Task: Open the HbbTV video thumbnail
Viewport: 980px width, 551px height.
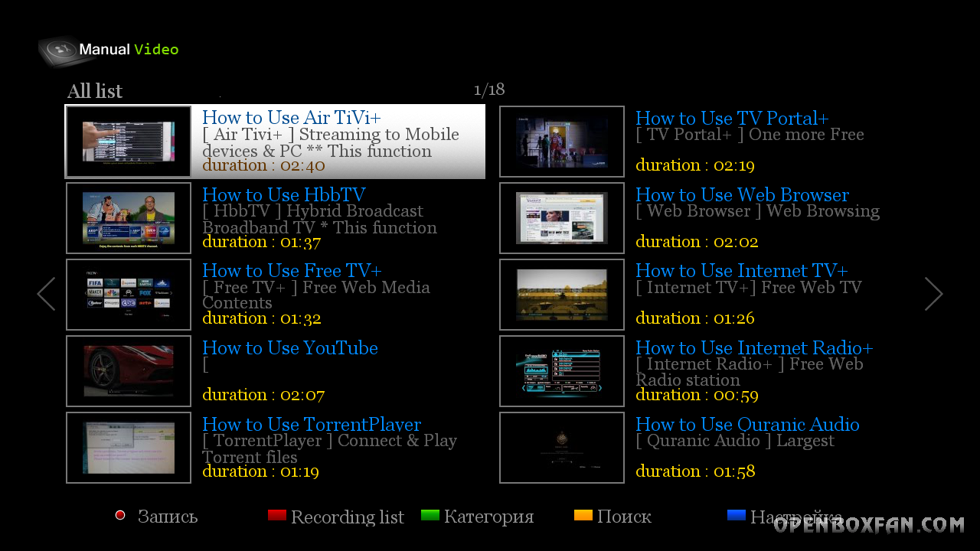Action: click(x=129, y=218)
